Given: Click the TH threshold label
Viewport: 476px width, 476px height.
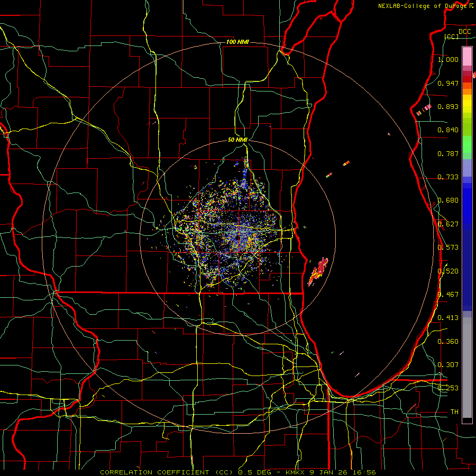Looking at the screenshot, I should click(454, 412).
